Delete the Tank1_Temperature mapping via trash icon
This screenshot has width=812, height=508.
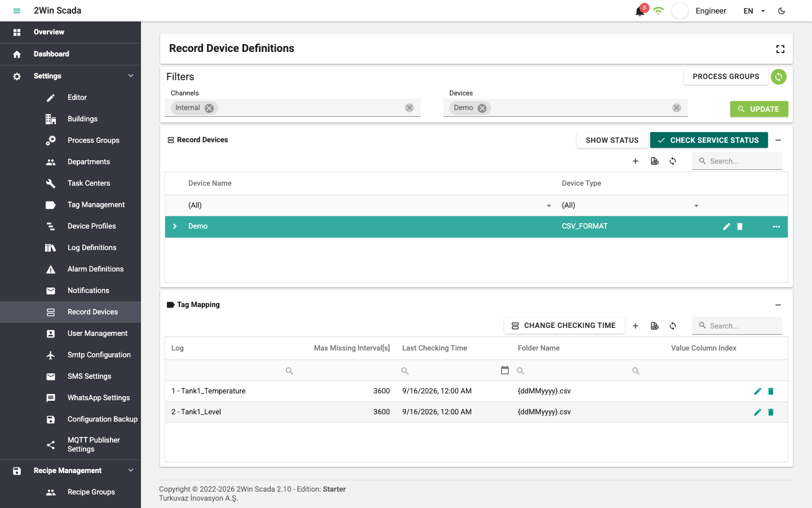click(x=771, y=391)
